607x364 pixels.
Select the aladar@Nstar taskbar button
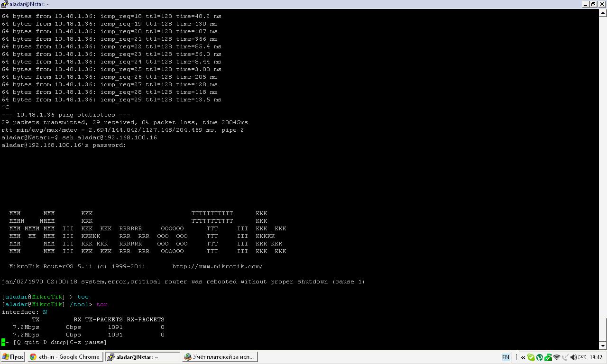(x=142, y=357)
